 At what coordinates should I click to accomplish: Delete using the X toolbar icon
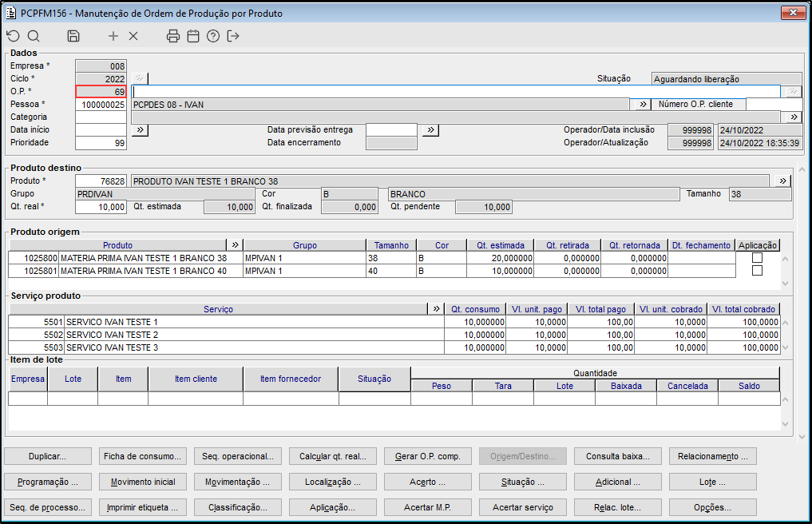click(133, 36)
